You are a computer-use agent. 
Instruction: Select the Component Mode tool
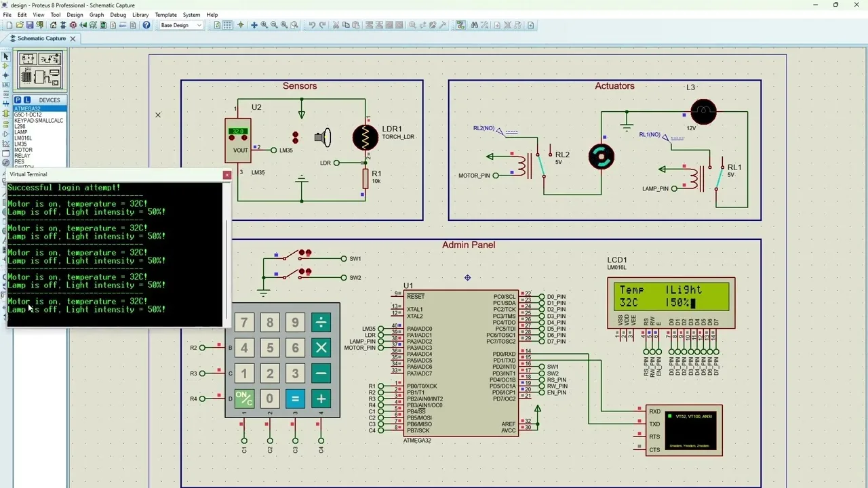coord(5,66)
